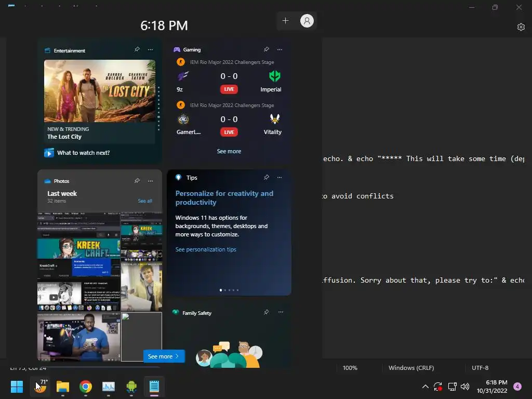This screenshot has width=532, height=399.
Task: Open Family Safety widget more options
Action: pos(281,312)
